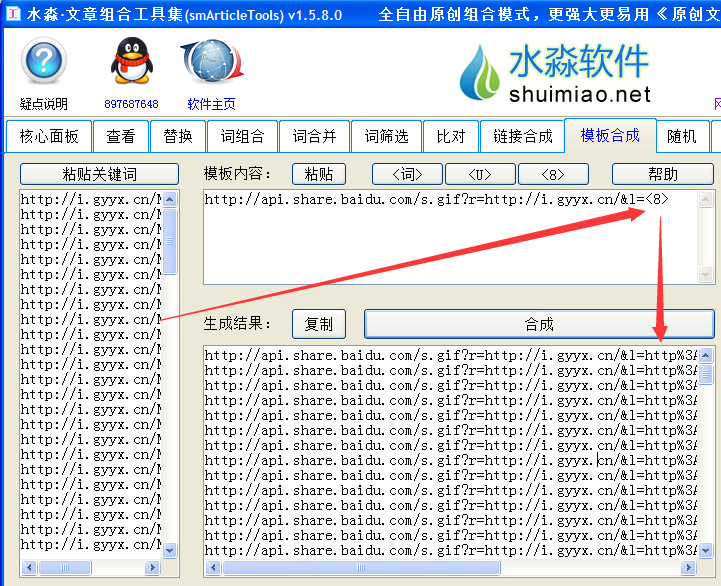721x586 pixels.
Task: Click keyword list scroll-up arrow
Action: click(x=170, y=200)
